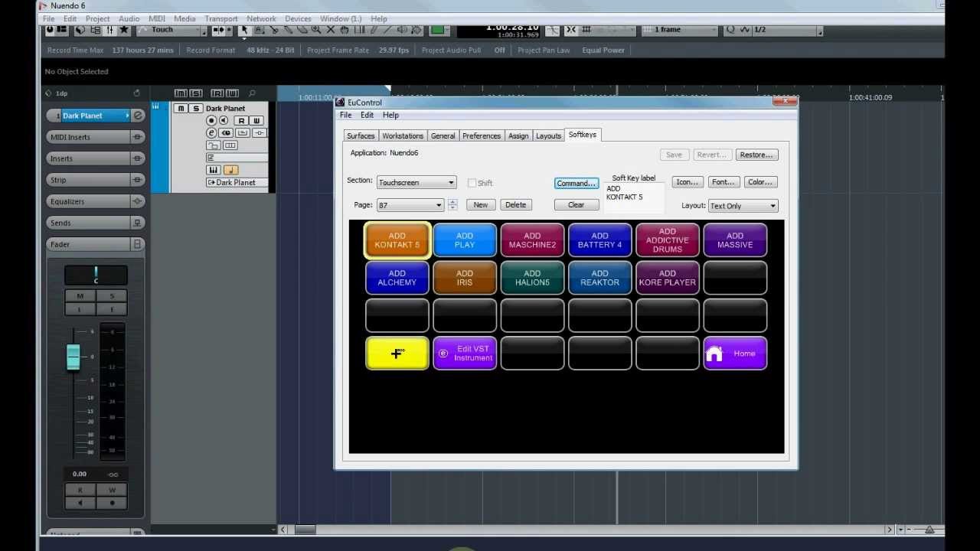Open the Layout Text Only dropdown
This screenshot has height=551, width=980.
[x=743, y=206]
